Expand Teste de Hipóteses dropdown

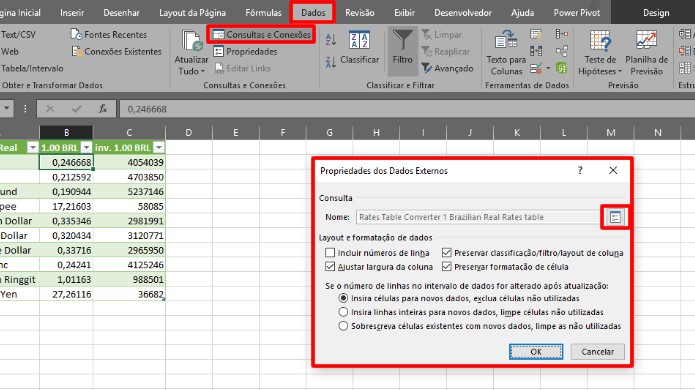(x=600, y=71)
